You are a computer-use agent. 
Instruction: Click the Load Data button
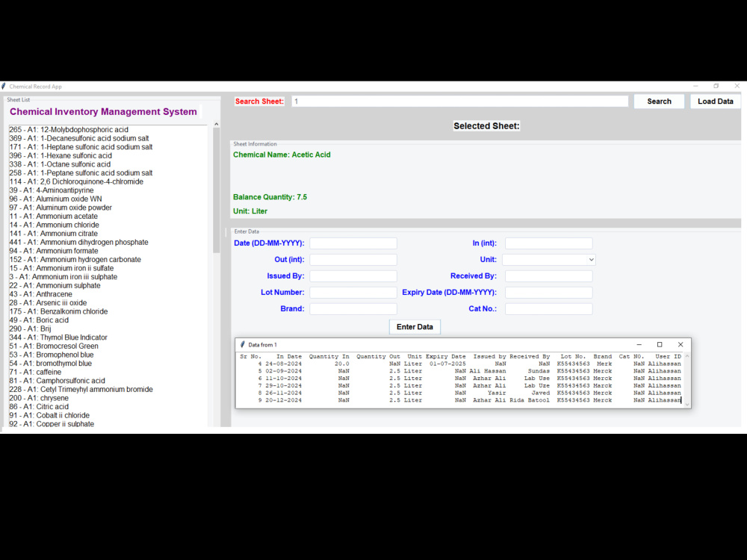tap(715, 102)
